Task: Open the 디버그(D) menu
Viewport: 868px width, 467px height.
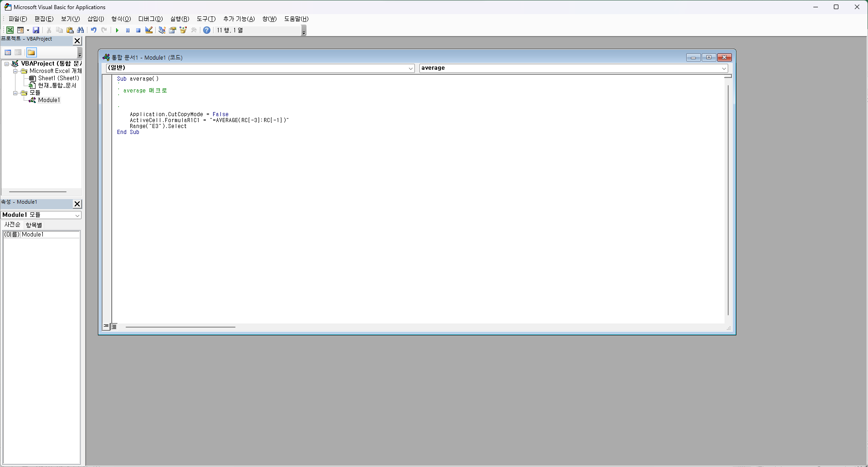Action: [x=151, y=19]
